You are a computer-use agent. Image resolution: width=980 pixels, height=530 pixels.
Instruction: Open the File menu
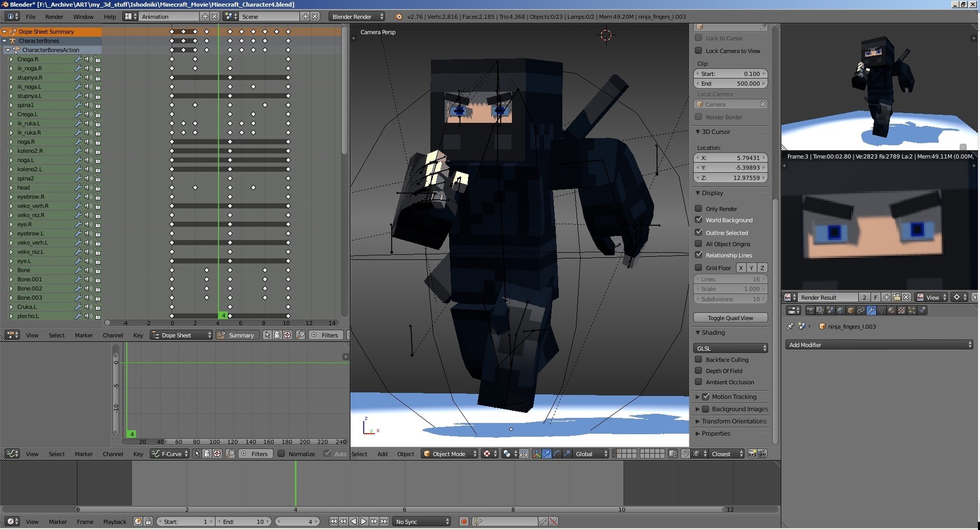pos(31,16)
